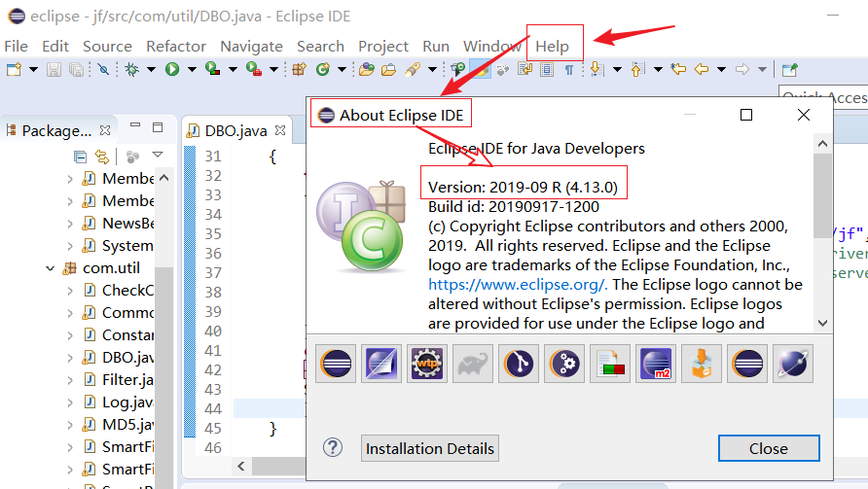Click the New Java Class icon

[323, 70]
